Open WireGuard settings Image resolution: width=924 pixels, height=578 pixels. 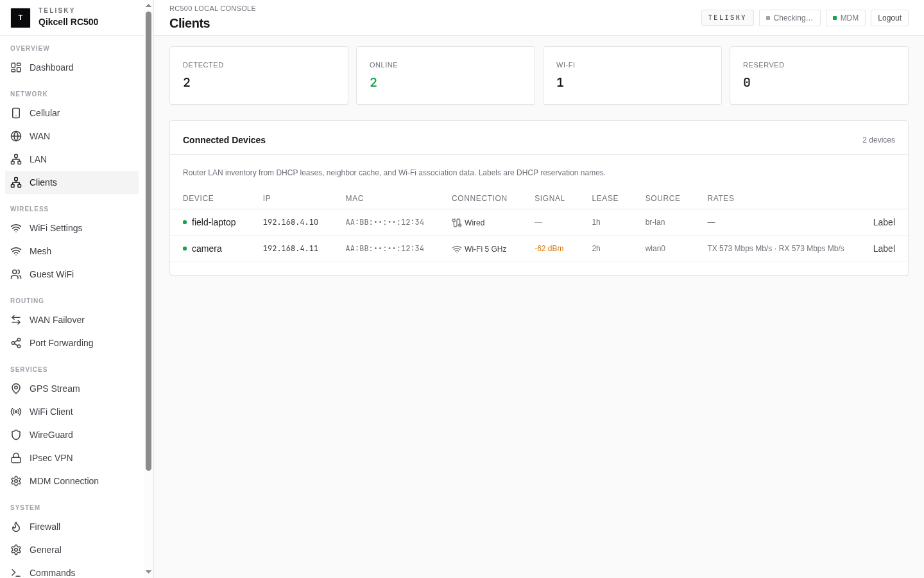coord(72,435)
